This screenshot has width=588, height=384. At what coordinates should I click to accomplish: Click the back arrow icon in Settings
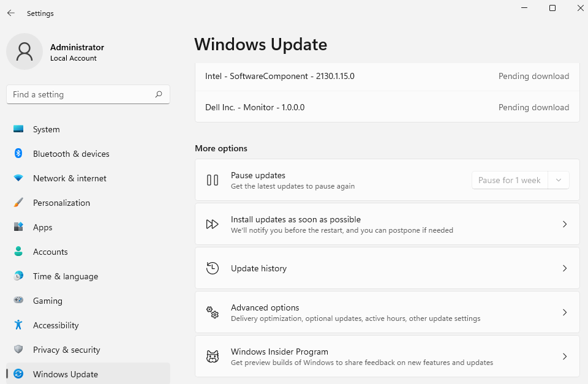click(11, 13)
